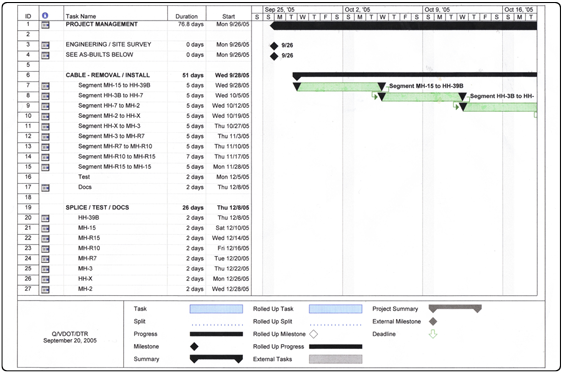
Task: Click the milestone diamond for SEE AS-BUILTS BELOW
Action: 274,56
